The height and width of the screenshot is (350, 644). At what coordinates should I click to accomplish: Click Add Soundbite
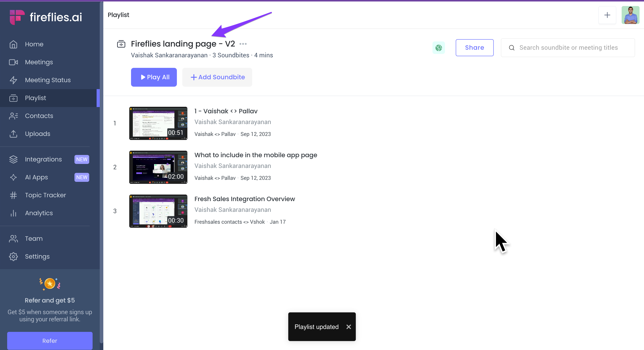[x=217, y=77]
